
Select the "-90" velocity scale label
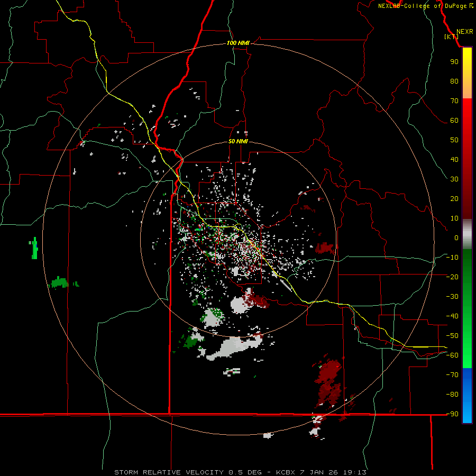click(x=452, y=414)
